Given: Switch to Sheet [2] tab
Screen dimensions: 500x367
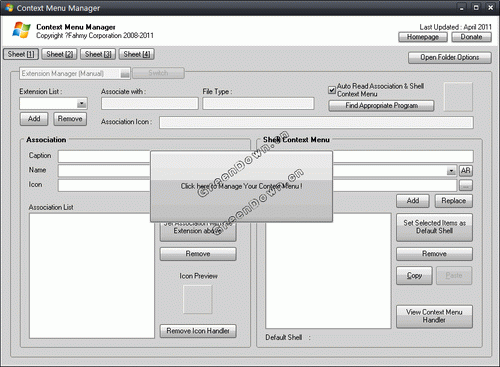Looking at the screenshot, I should pyautogui.click(x=59, y=54).
